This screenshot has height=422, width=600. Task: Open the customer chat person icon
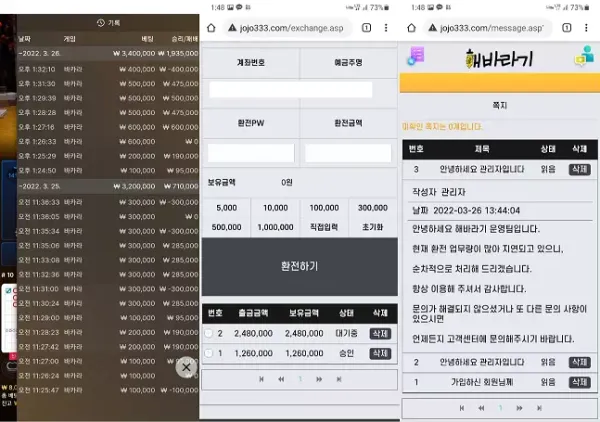(x=584, y=55)
